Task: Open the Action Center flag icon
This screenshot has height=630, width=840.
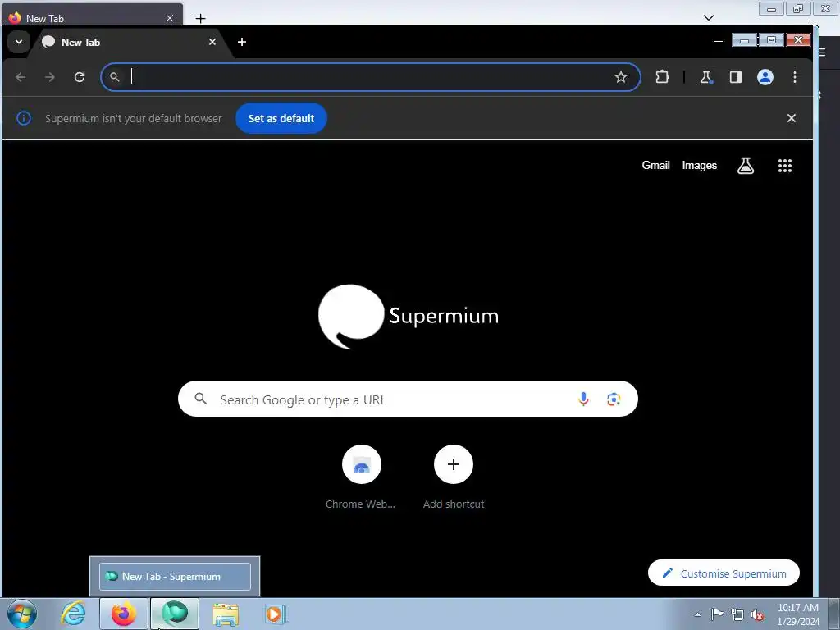Action: pyautogui.click(x=717, y=614)
